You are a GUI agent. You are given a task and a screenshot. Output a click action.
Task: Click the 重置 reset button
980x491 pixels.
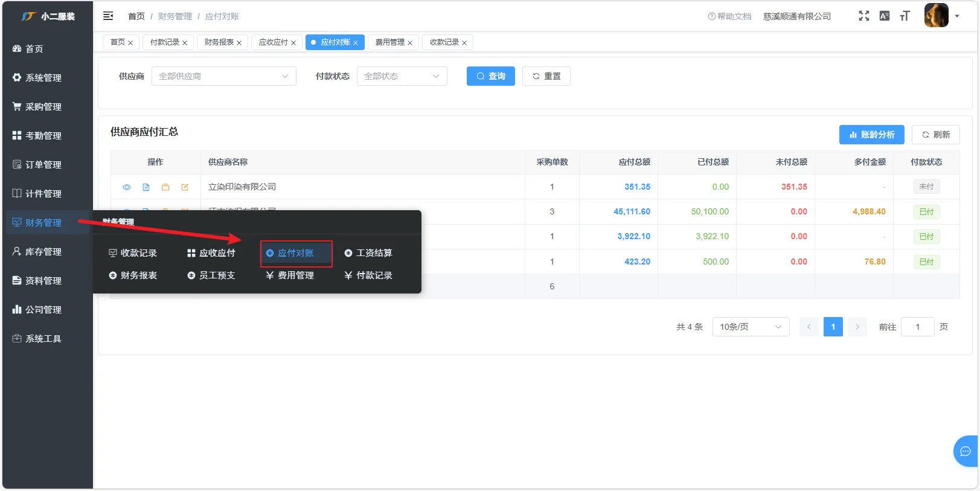click(546, 76)
